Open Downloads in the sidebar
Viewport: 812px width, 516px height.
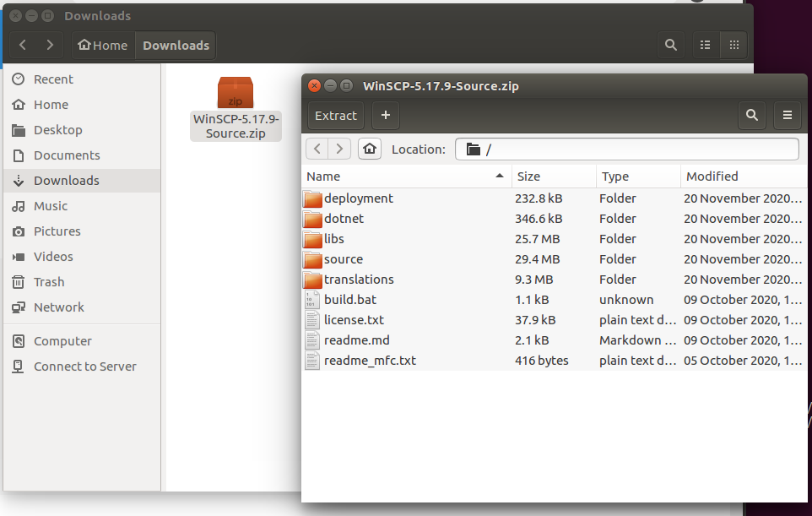click(83, 181)
